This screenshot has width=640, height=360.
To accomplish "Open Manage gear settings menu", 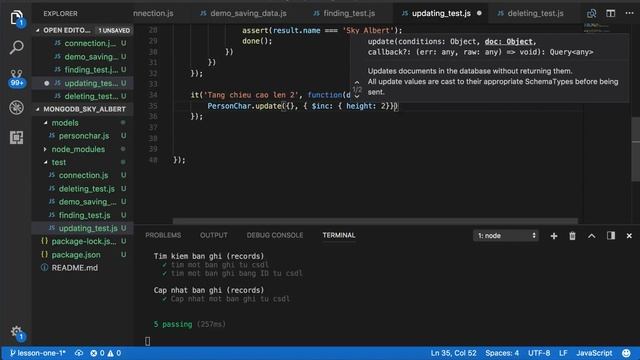I will (x=17, y=332).
